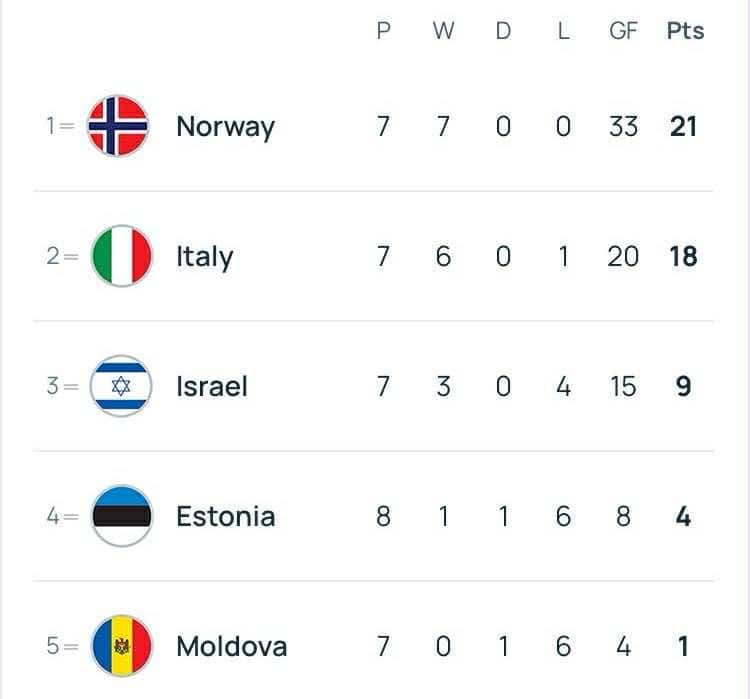Image resolution: width=750 pixels, height=699 pixels.
Task: Click the D column header
Action: (503, 31)
